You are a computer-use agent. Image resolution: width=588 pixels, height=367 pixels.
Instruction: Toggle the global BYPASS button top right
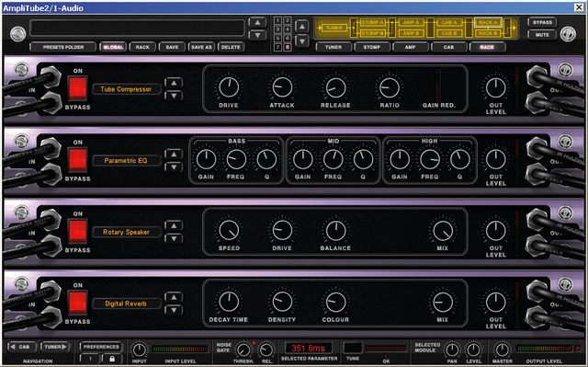[542, 22]
